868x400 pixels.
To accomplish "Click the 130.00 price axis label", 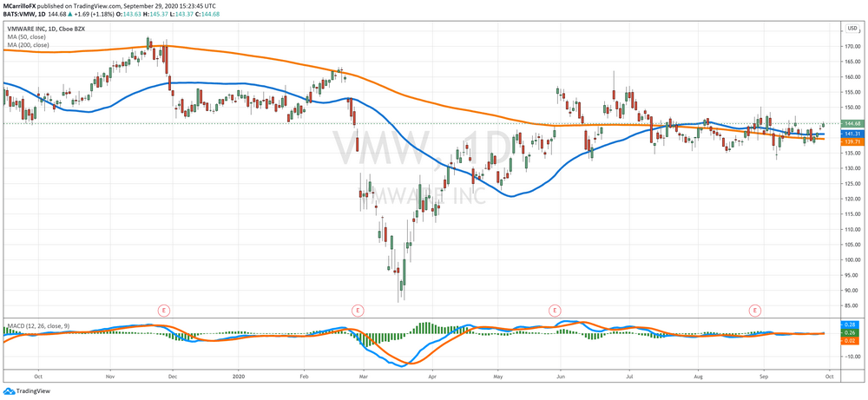I will point(853,168).
